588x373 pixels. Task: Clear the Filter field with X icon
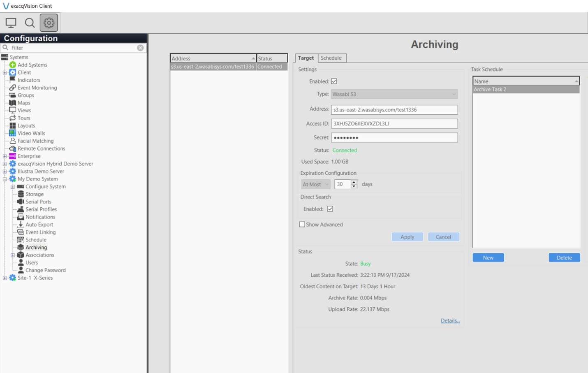[x=140, y=48]
